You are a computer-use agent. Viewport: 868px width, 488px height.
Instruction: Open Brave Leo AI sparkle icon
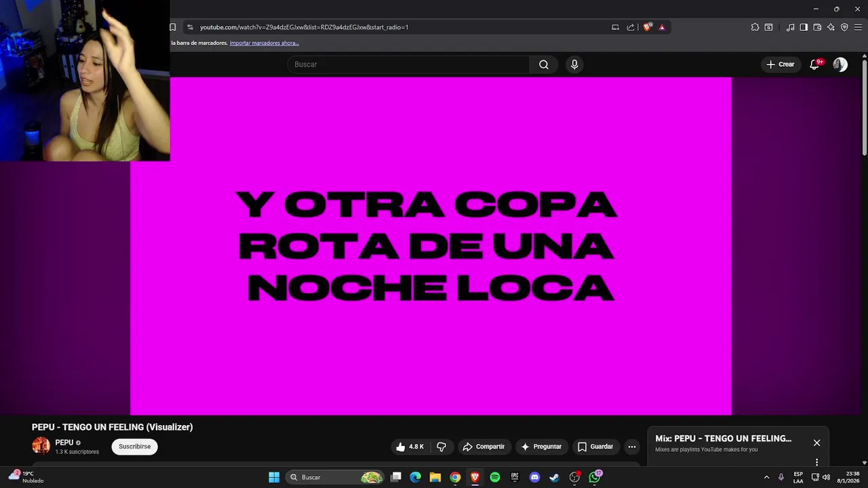831,27
